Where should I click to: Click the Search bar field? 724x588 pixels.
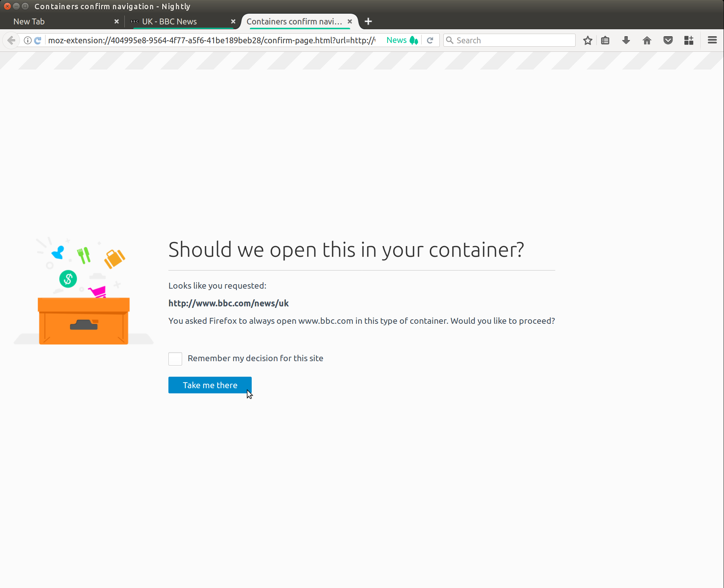(x=513, y=40)
